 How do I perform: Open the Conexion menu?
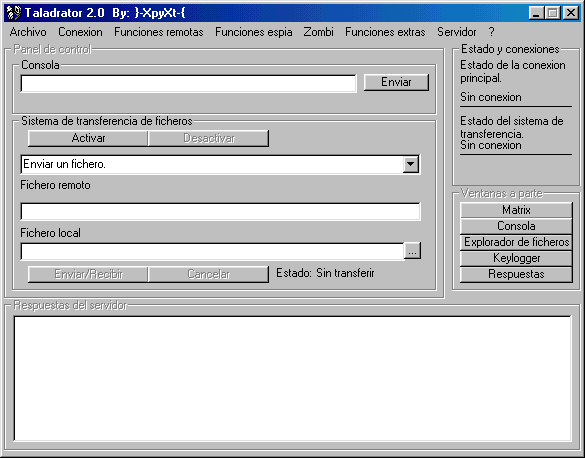(80, 32)
